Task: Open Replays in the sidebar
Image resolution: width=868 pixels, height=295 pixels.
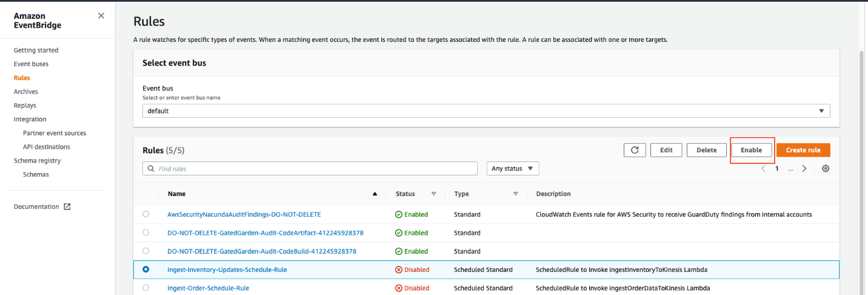Action: [x=25, y=106]
